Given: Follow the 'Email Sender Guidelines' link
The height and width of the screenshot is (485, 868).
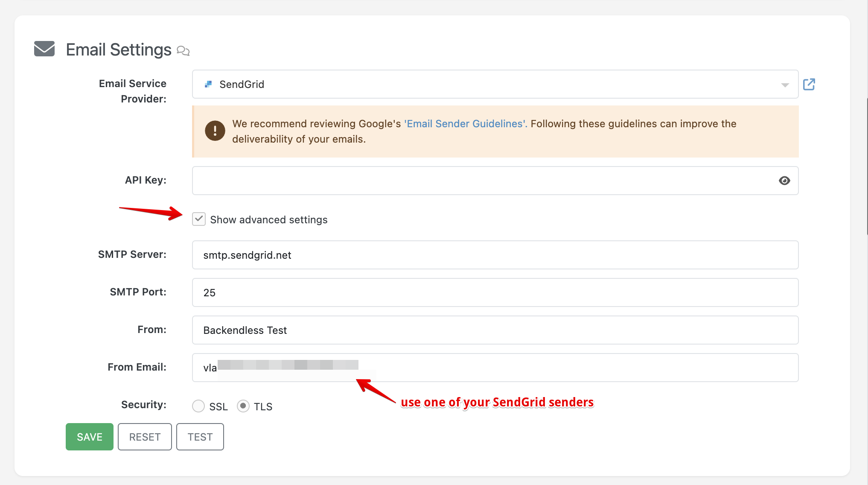Looking at the screenshot, I should tap(466, 124).
